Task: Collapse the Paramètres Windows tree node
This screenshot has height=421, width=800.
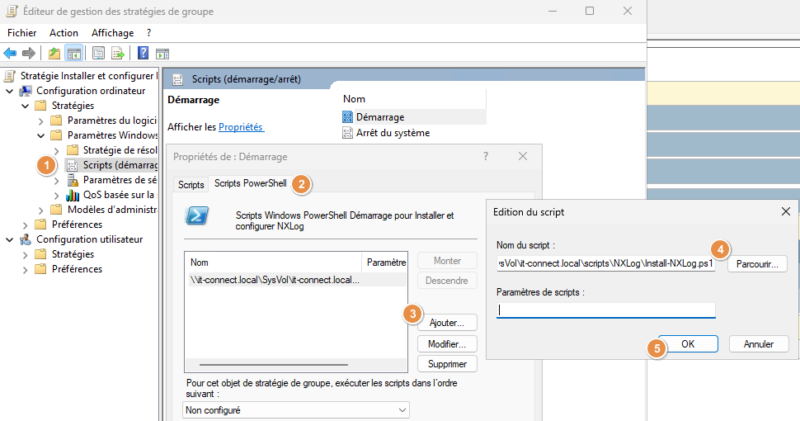Action: (41, 135)
